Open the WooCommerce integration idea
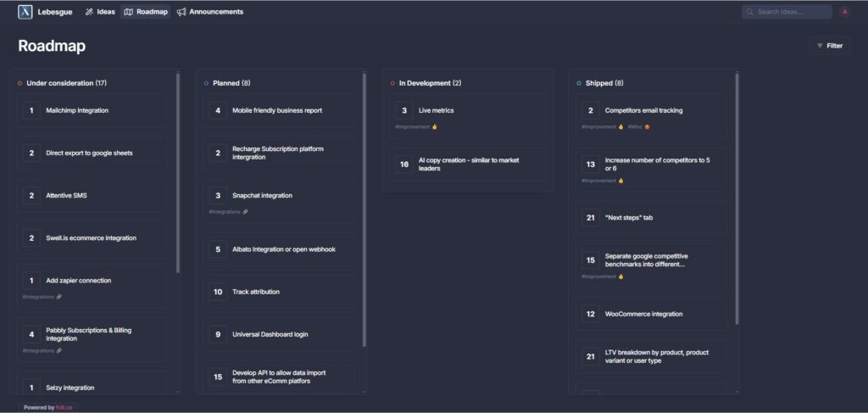The height and width of the screenshot is (413, 868). coord(652,314)
